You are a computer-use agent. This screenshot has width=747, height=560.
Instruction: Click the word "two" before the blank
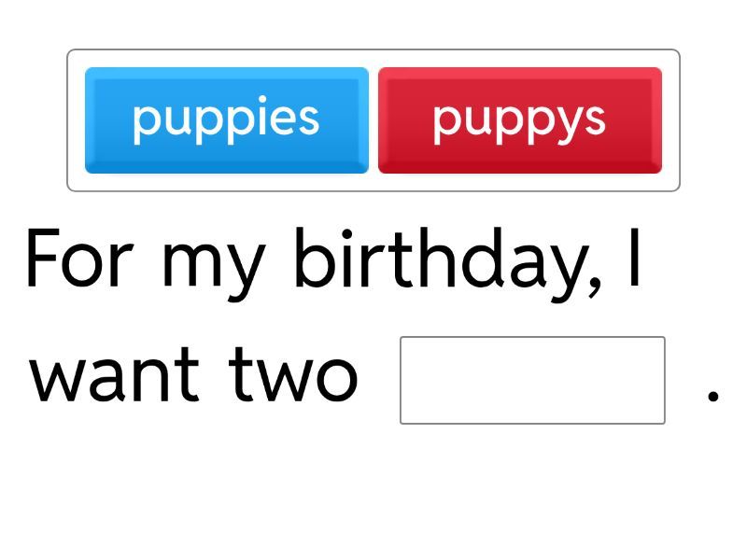pyautogui.click(x=294, y=375)
